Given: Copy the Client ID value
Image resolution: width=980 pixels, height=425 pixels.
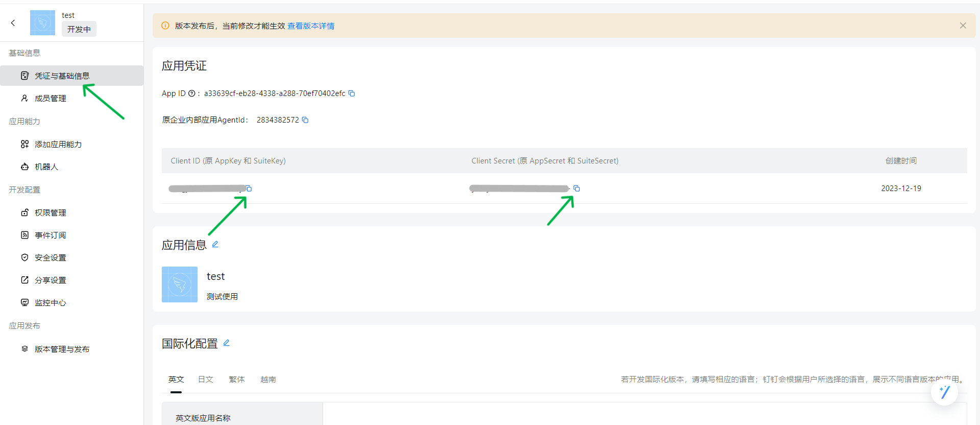Looking at the screenshot, I should click(249, 188).
